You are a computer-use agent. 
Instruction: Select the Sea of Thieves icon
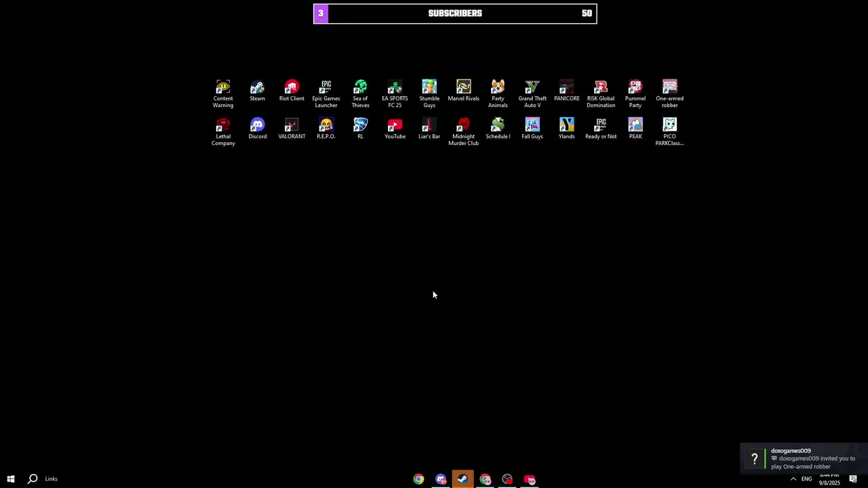(360, 94)
